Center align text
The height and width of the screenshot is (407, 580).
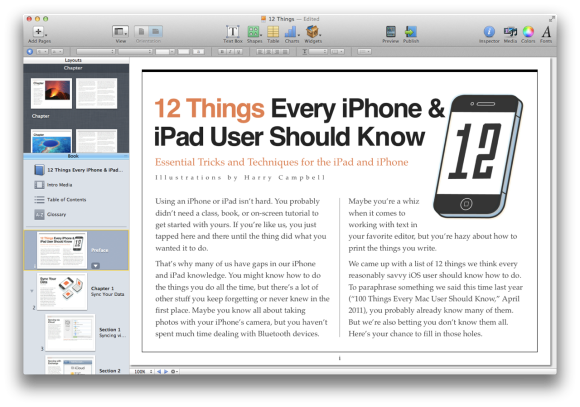(269, 51)
